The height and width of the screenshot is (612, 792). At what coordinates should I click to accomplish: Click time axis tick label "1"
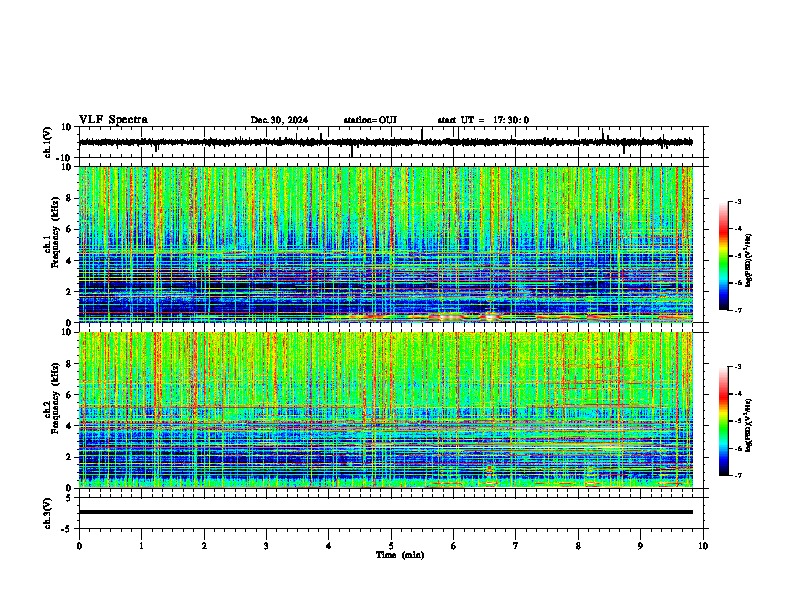pos(141,546)
